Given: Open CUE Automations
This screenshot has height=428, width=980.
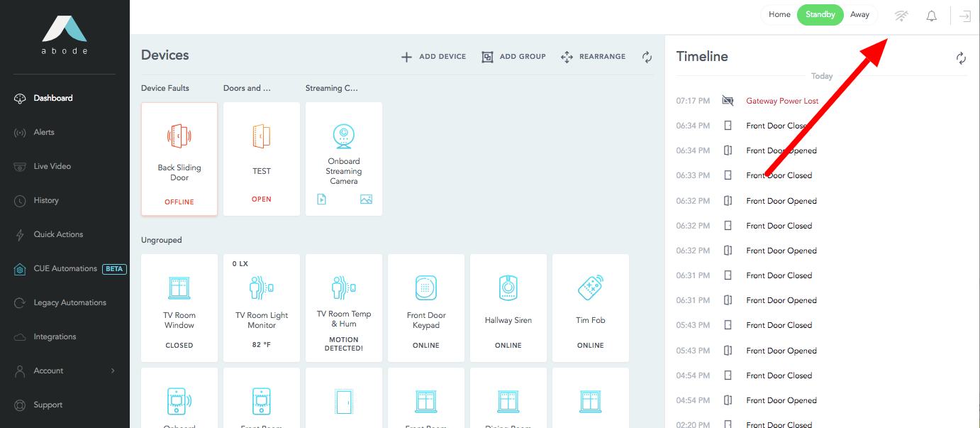Looking at the screenshot, I should [x=65, y=268].
